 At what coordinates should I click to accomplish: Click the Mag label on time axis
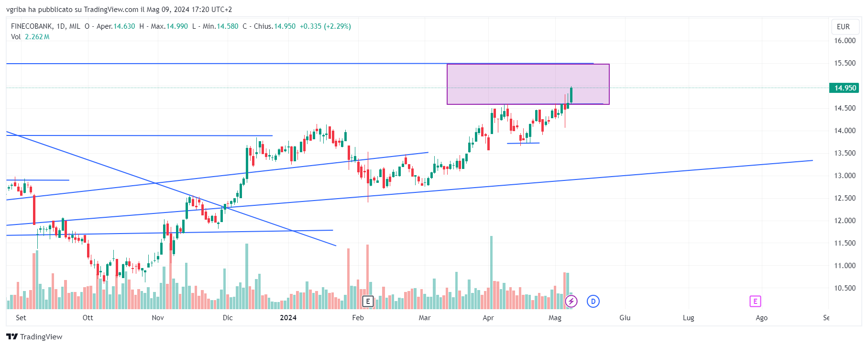[x=555, y=318]
